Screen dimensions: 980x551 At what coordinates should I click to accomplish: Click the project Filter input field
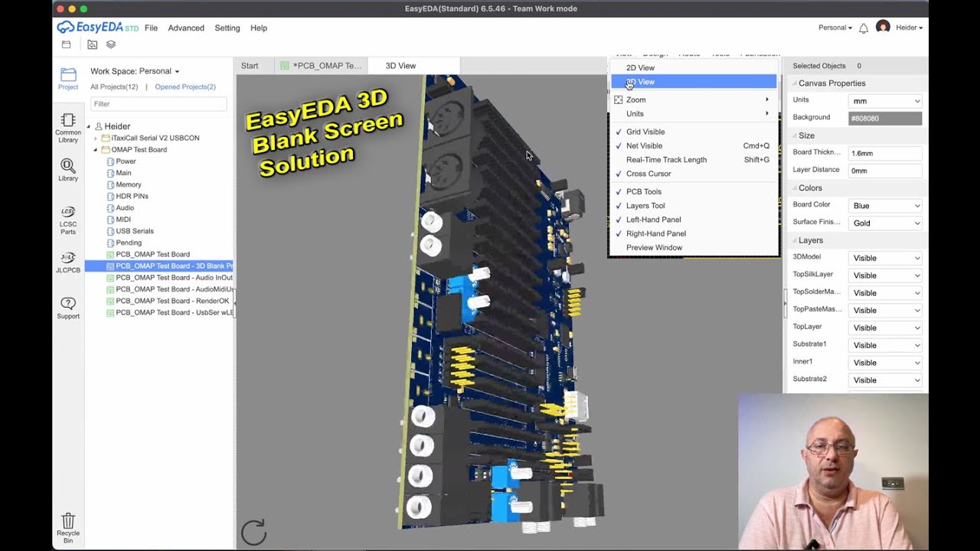coord(158,104)
